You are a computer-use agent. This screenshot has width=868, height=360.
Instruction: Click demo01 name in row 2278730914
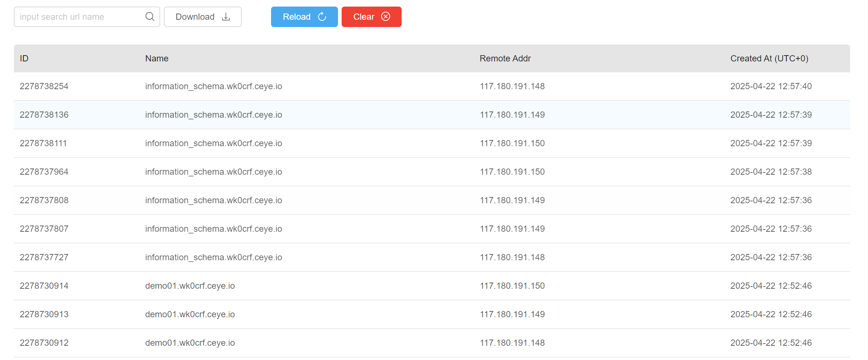[190, 286]
